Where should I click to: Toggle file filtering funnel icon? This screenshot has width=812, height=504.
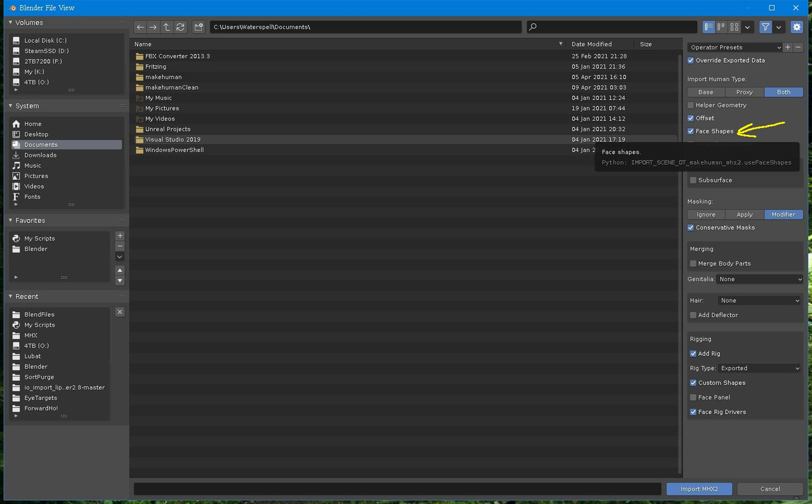pyautogui.click(x=766, y=27)
